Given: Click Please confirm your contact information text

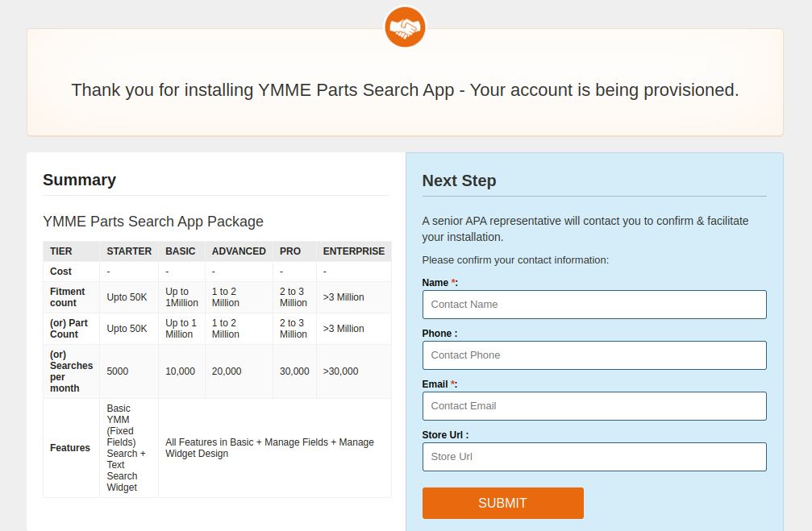Looking at the screenshot, I should (515, 259).
